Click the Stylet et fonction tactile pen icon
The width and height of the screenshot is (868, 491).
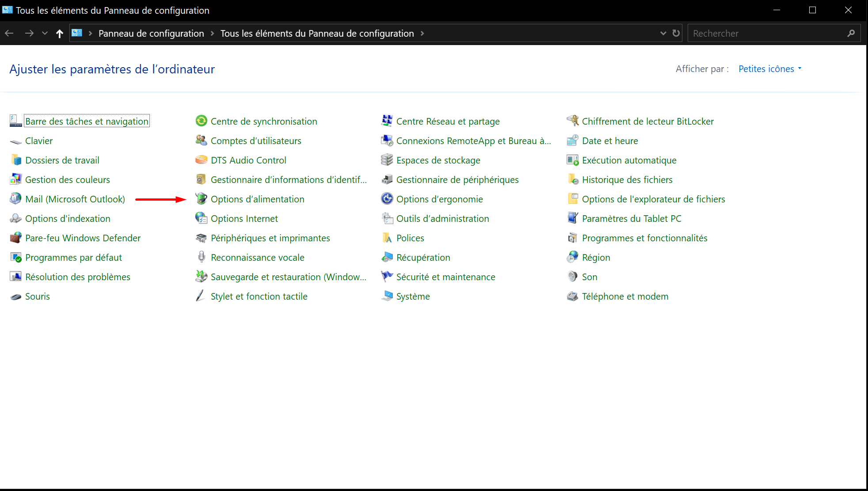pyautogui.click(x=201, y=296)
